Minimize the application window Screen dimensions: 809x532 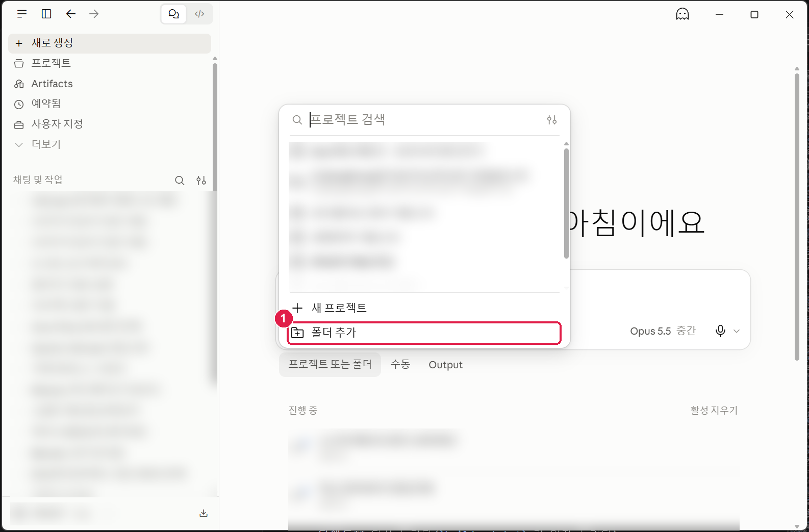coord(719,14)
